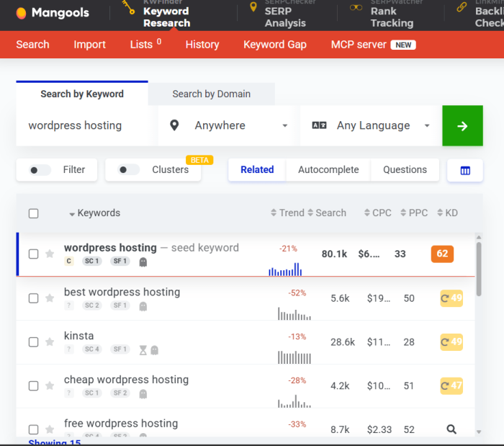This screenshot has width=504, height=446.
Task: Click the SC 1 tag under wordpress hosting
Action: pyautogui.click(x=92, y=261)
